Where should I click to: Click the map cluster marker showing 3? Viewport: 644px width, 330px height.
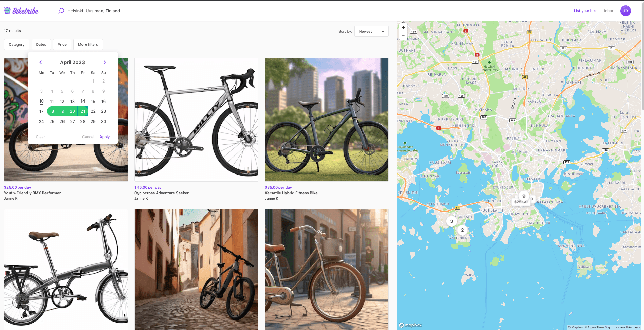point(451,221)
